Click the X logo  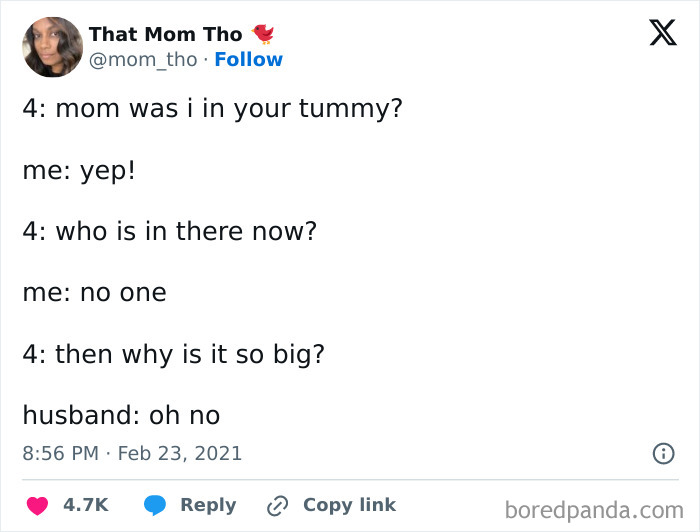(x=656, y=34)
